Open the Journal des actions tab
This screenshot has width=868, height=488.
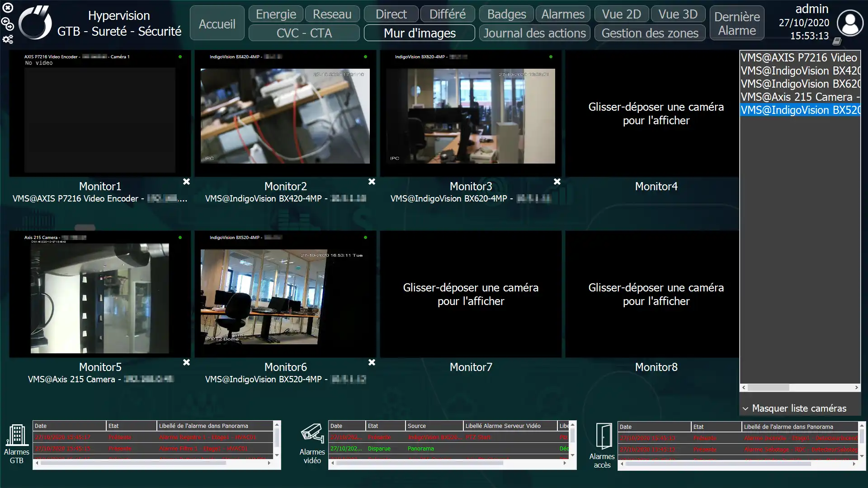coord(534,33)
